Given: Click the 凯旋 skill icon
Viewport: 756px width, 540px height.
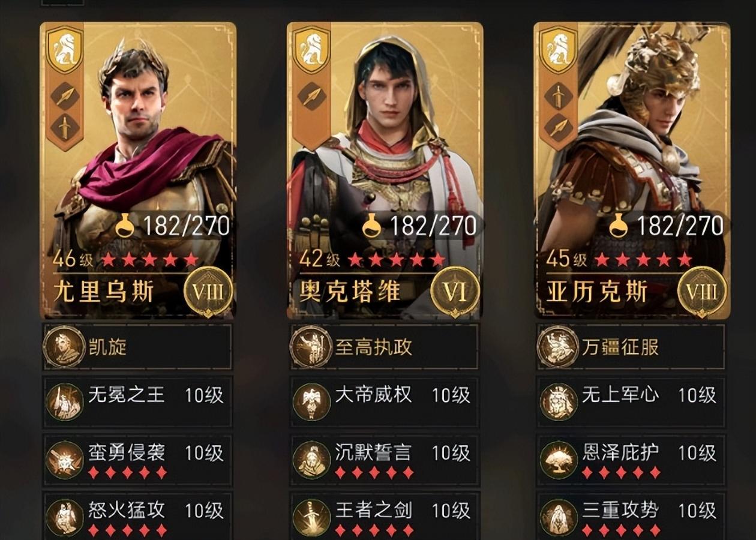Looking at the screenshot, I should point(64,346).
